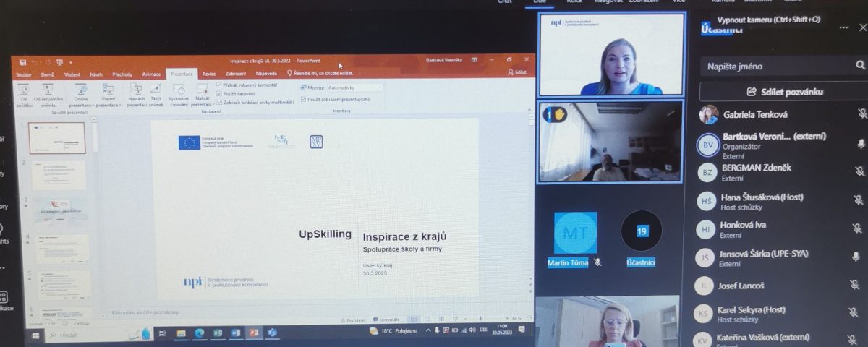Click the Teams taskbar icon
This screenshot has width=868, height=347.
[x=273, y=333]
